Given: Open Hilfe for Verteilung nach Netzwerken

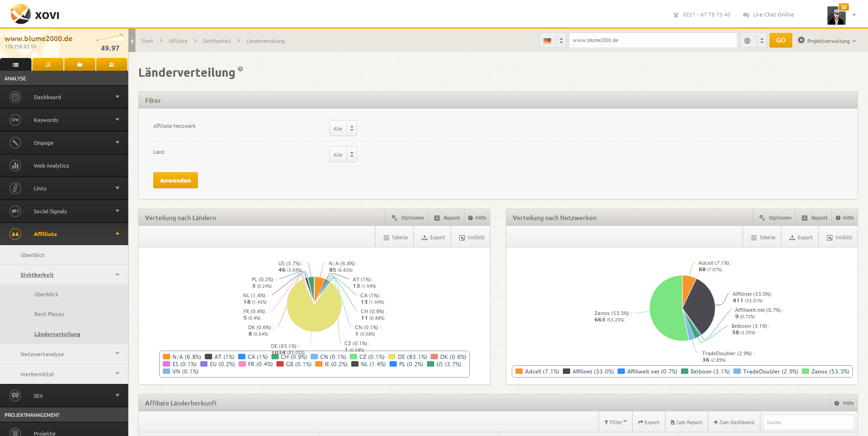Looking at the screenshot, I should [845, 218].
